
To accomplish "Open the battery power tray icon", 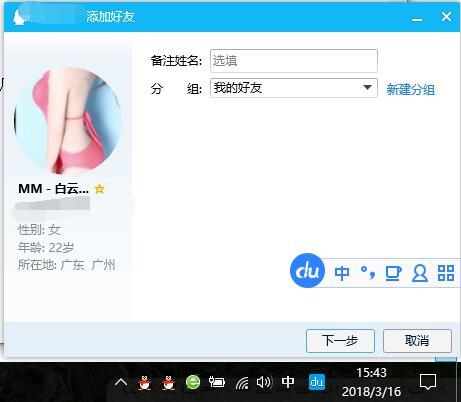I will 217,382.
